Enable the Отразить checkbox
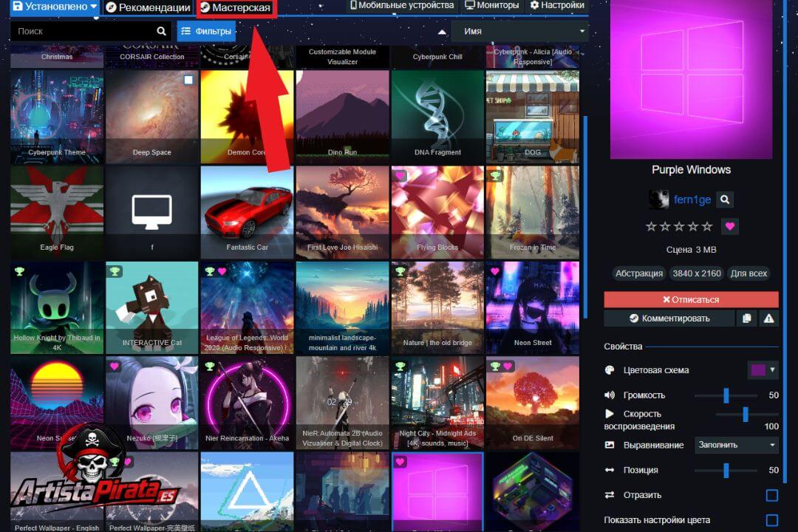 (x=771, y=495)
